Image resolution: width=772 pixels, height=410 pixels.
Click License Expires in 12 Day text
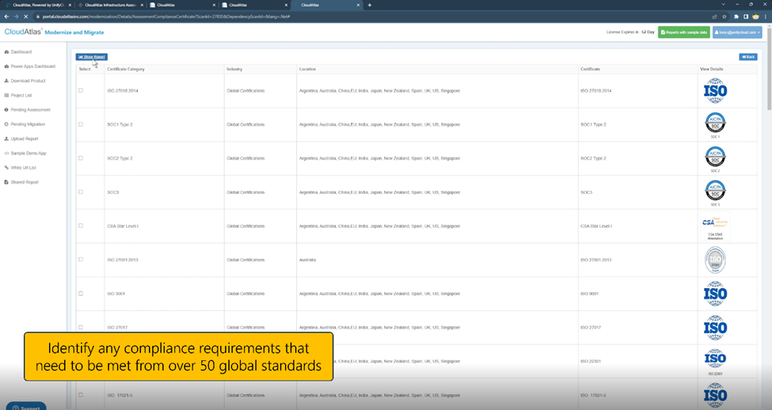click(630, 32)
